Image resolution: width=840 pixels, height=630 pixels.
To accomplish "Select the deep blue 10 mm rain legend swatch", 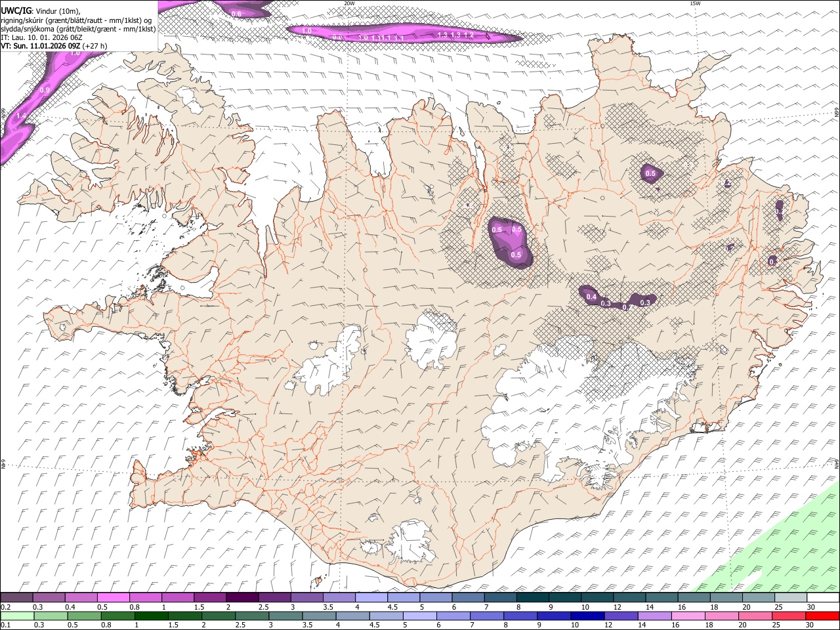I will point(587,616).
